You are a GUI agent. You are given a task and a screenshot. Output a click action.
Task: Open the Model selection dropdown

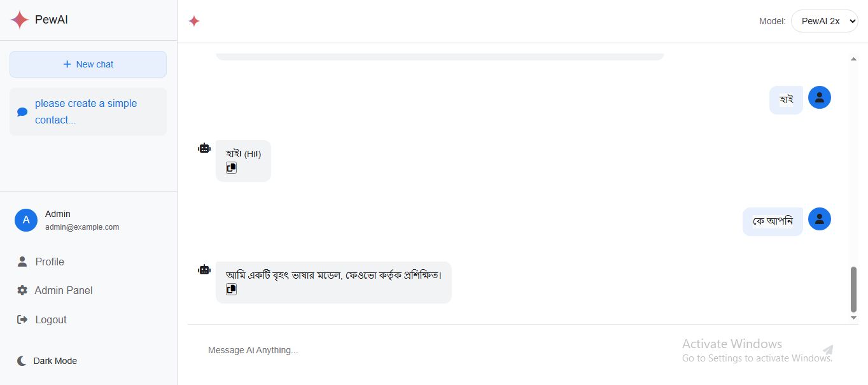pos(824,21)
